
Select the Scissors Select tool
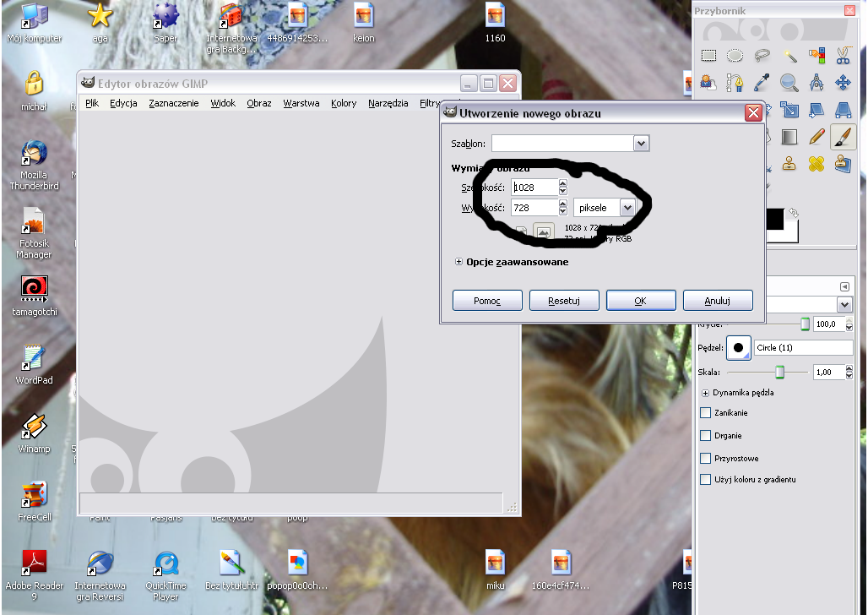coord(843,56)
